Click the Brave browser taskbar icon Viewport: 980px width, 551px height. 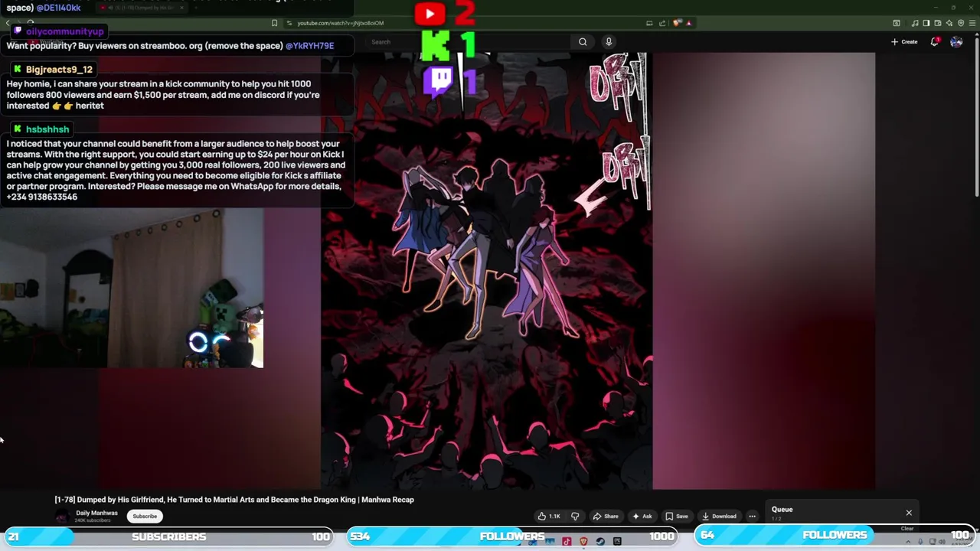[x=583, y=542]
